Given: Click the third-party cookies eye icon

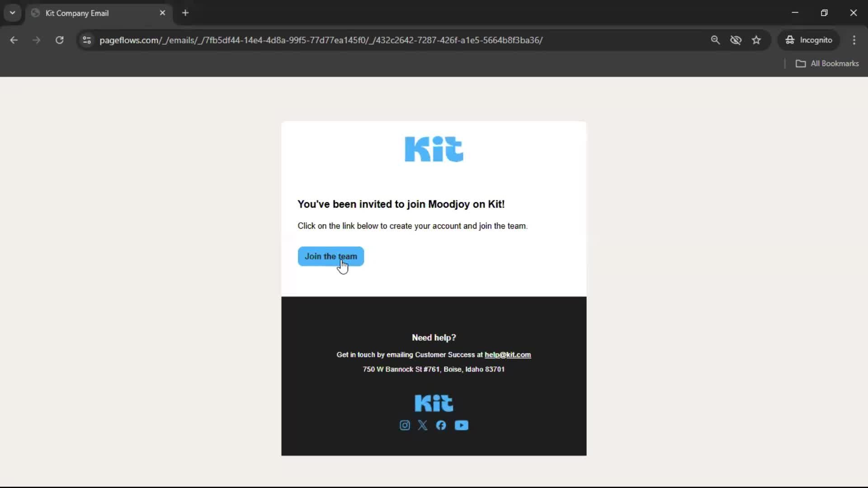Looking at the screenshot, I should [x=736, y=40].
